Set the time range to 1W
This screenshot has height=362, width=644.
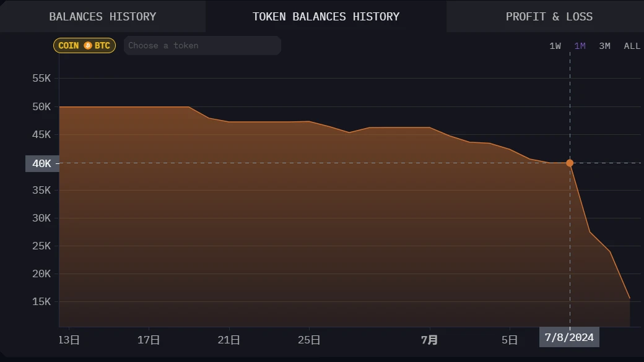pos(555,46)
